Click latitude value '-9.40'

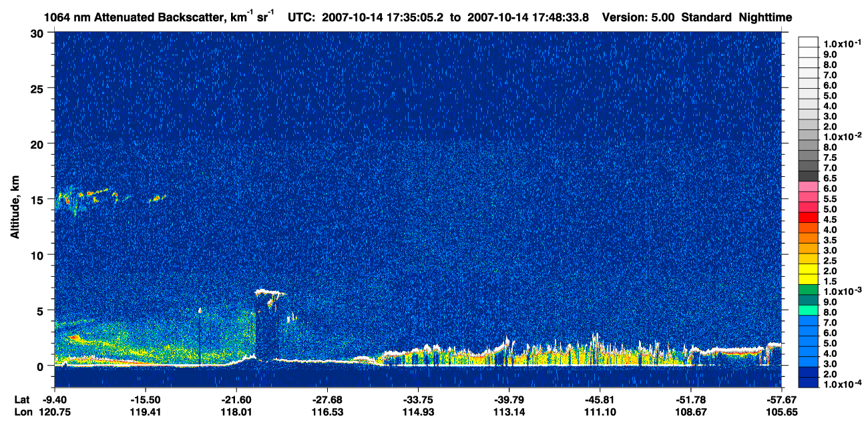point(55,400)
